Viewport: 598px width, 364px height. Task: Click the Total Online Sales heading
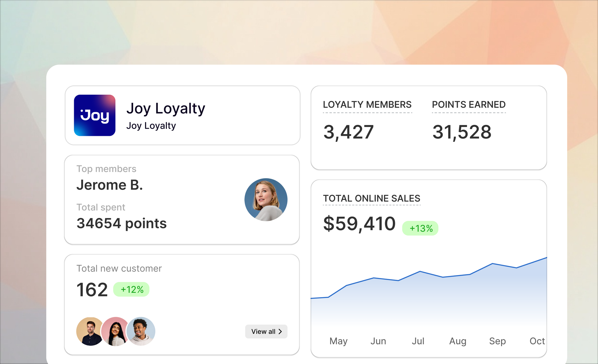tap(371, 198)
